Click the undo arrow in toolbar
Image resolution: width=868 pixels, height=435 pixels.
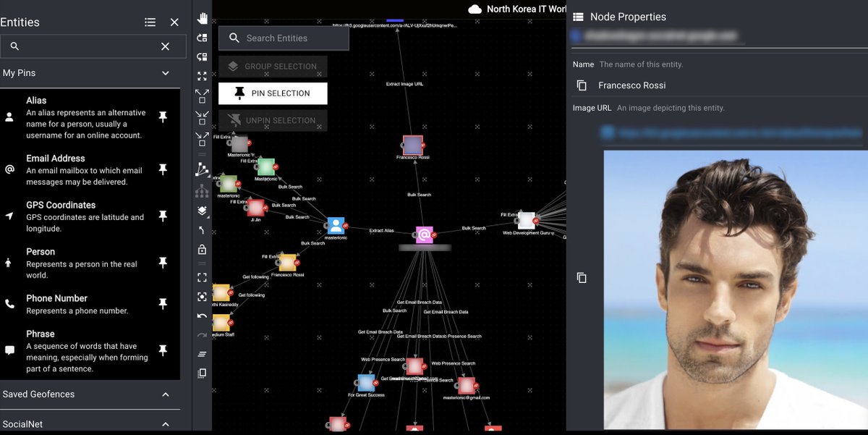[x=202, y=316]
